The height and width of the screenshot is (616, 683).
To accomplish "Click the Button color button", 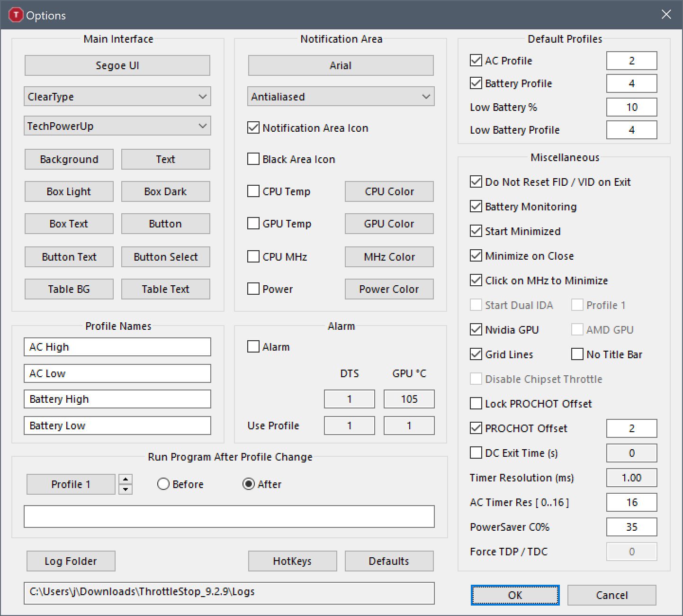I will point(166,224).
